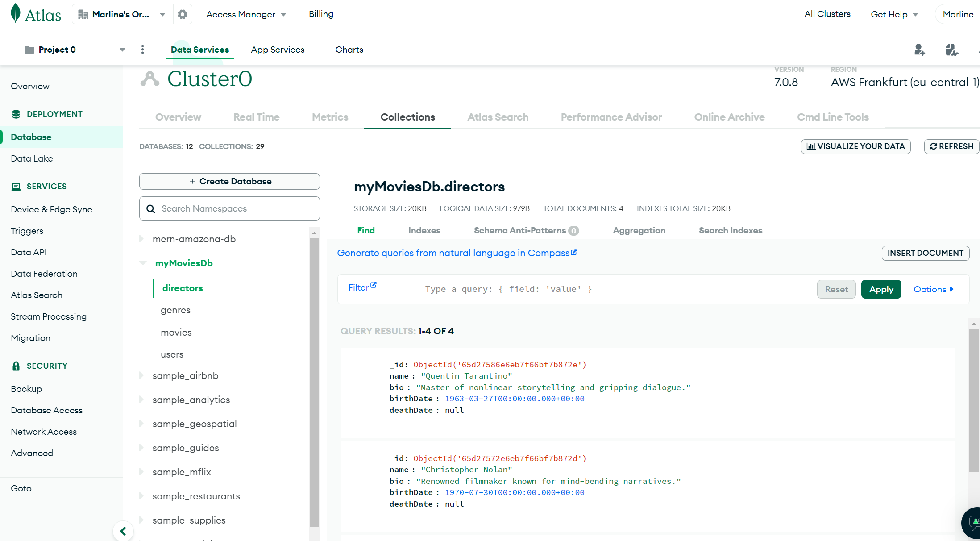Click the MongoDB Atlas leaf logo
This screenshot has height=541, width=980.
tap(15, 13)
